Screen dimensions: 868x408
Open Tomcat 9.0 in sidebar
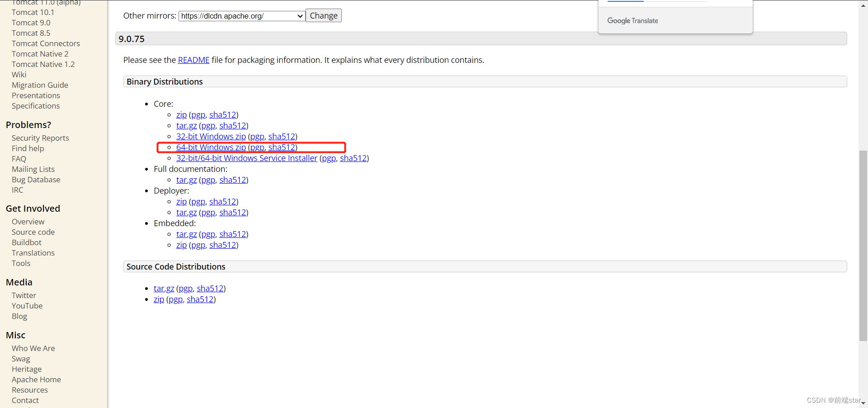[31, 23]
